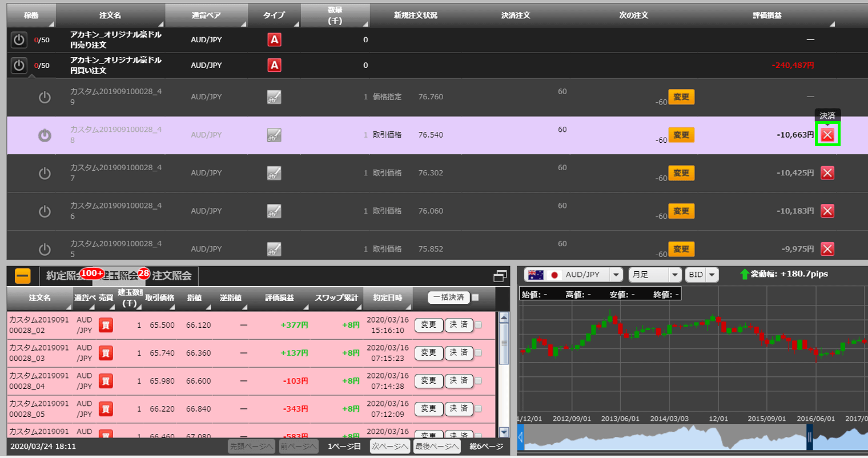Collapse the panel with the orange minus icon

pos(22,276)
